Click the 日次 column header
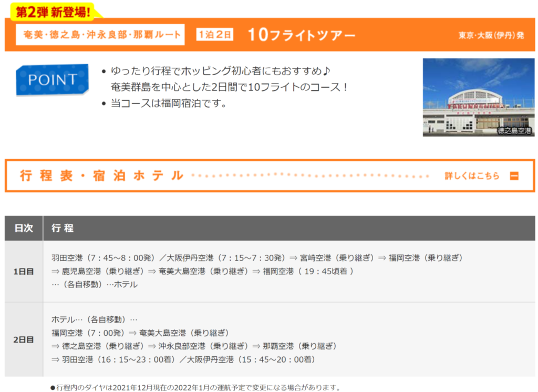Screen dimensions: 538x392 (24, 228)
